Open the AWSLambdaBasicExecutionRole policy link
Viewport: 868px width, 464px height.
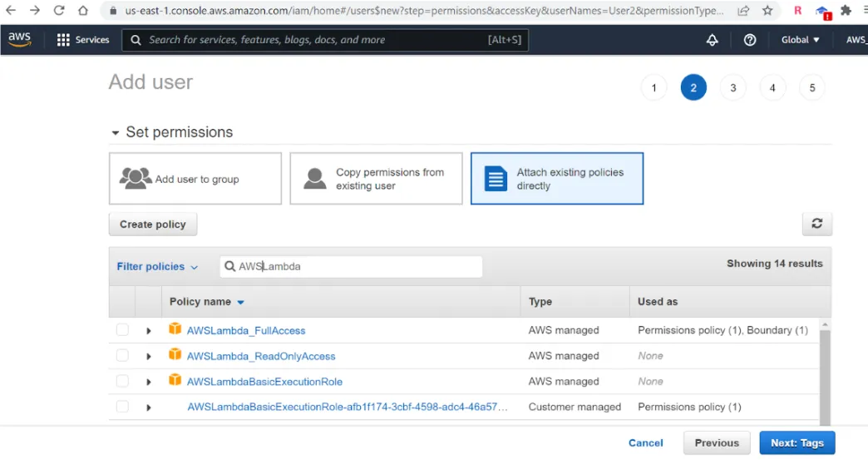click(264, 382)
